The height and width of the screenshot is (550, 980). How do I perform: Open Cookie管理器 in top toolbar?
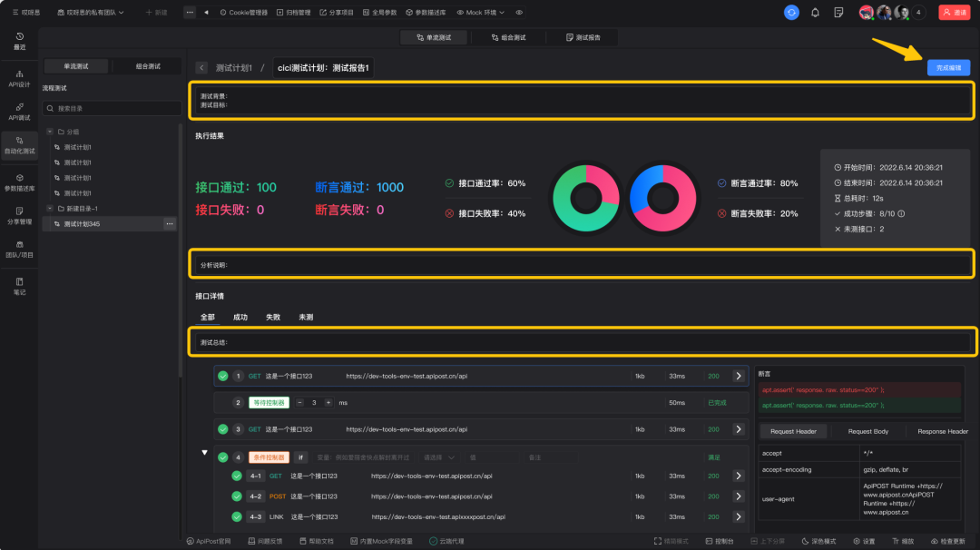(243, 13)
